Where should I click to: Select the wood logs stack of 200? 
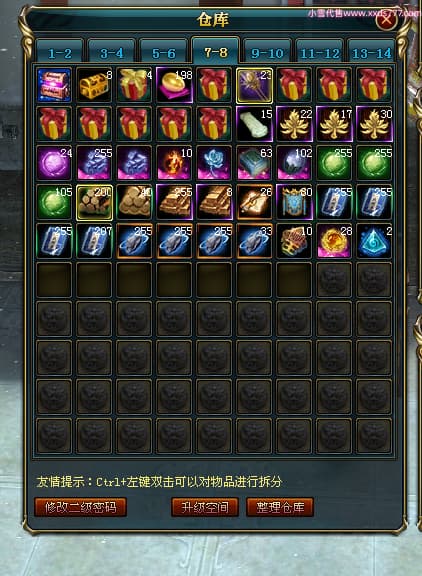(x=94, y=202)
